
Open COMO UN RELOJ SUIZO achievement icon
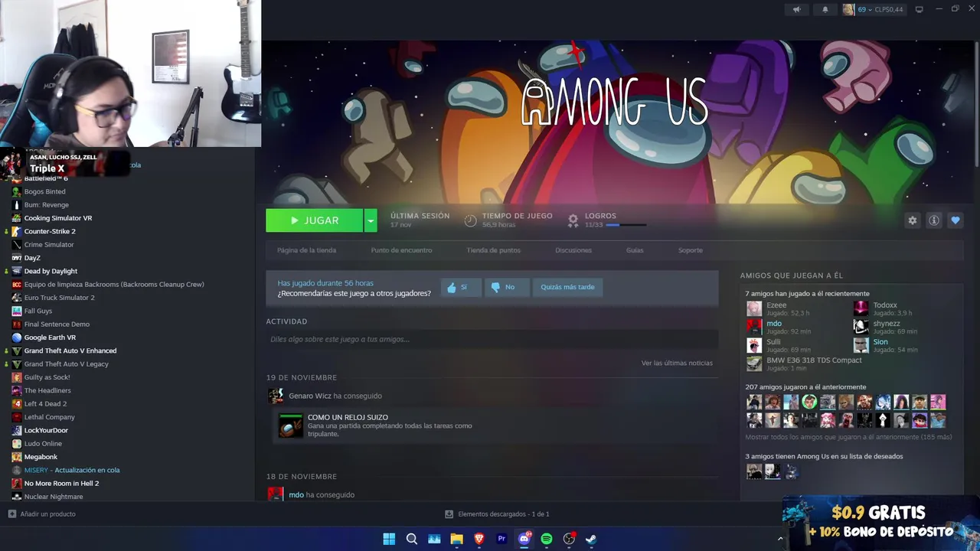click(x=290, y=425)
